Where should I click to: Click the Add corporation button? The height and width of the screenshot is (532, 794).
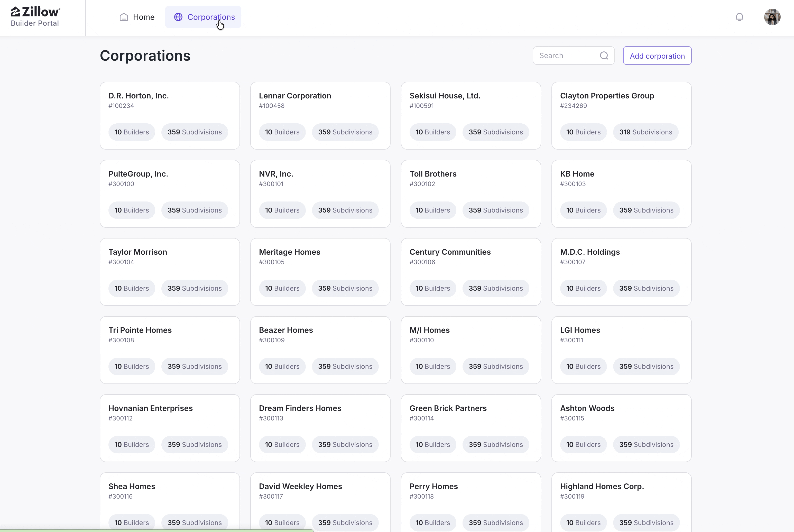click(x=657, y=56)
